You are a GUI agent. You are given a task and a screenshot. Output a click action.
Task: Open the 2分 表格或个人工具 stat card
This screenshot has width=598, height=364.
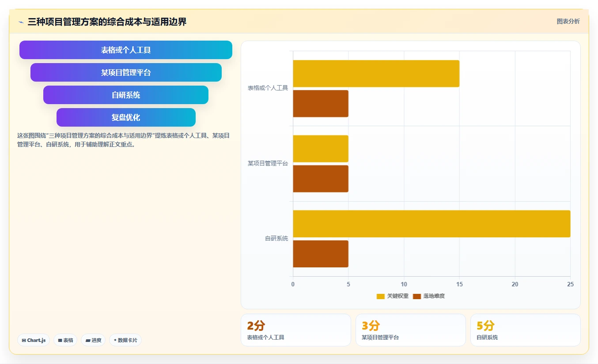pyautogui.click(x=296, y=330)
